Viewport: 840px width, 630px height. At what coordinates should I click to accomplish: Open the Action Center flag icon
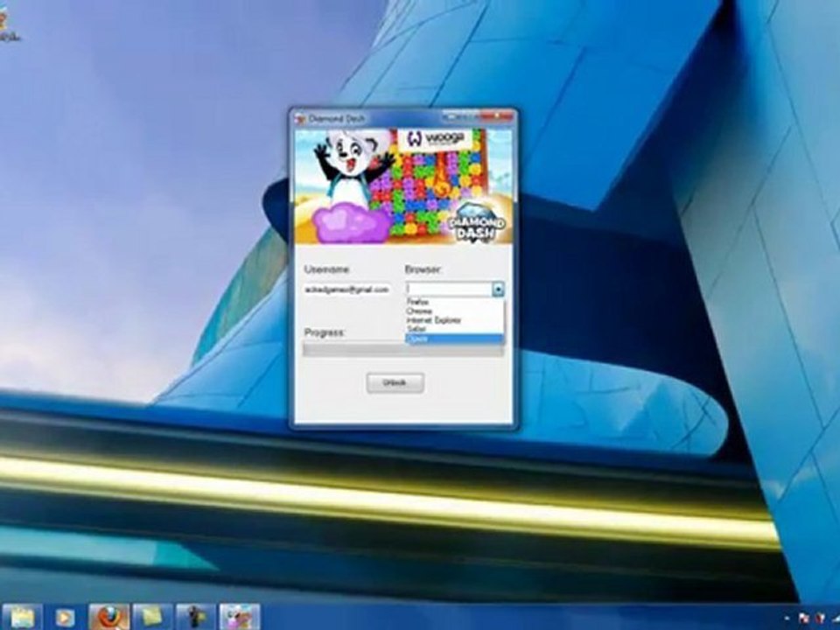(x=804, y=619)
